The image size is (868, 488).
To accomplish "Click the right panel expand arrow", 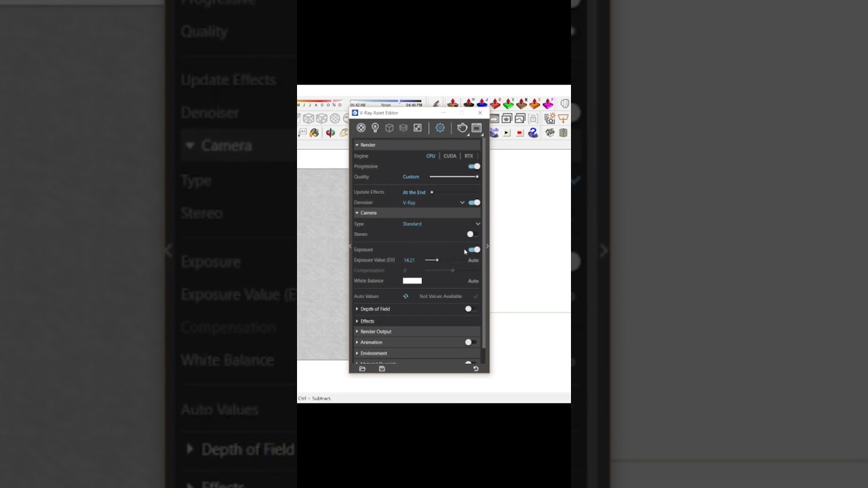I will (x=488, y=246).
